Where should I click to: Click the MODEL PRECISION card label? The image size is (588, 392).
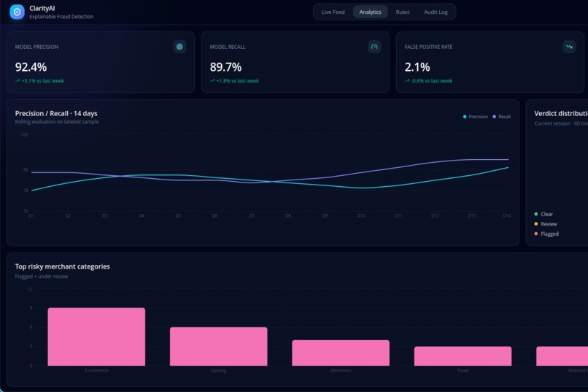coord(36,47)
